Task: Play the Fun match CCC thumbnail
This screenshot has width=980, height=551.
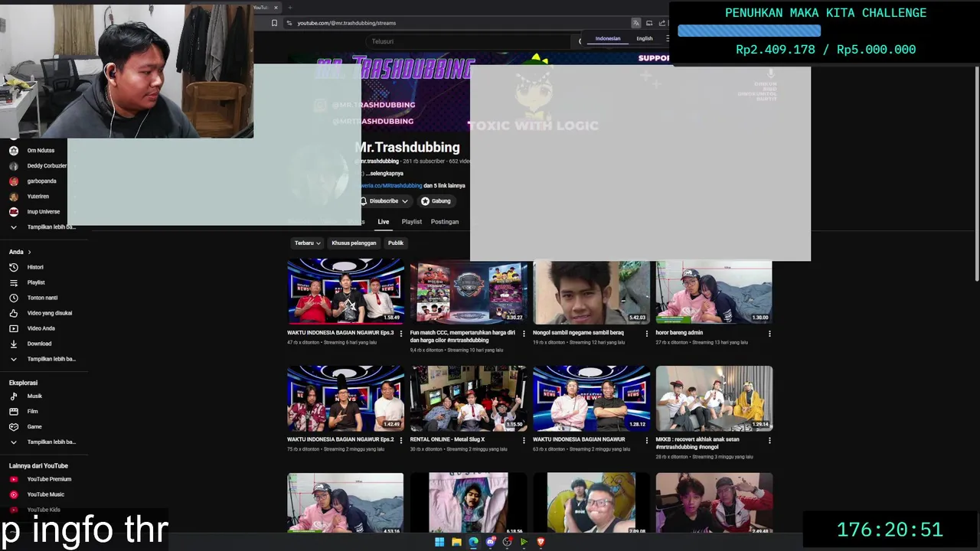Action: point(469,292)
